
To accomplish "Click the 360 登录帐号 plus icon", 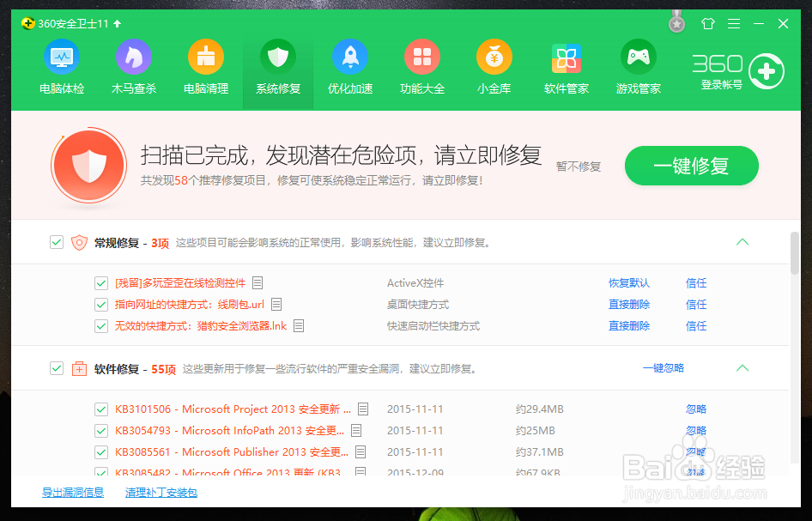I will click(x=767, y=71).
